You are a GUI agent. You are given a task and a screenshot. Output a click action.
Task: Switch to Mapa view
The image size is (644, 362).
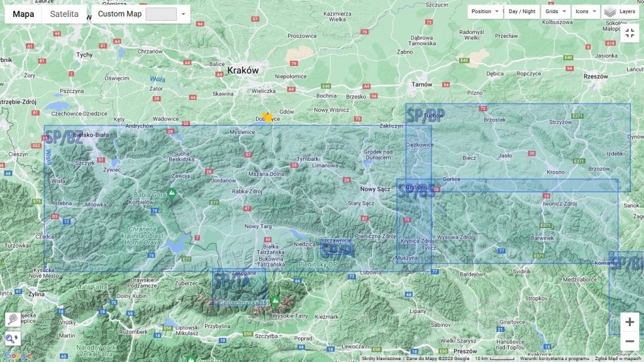point(23,14)
